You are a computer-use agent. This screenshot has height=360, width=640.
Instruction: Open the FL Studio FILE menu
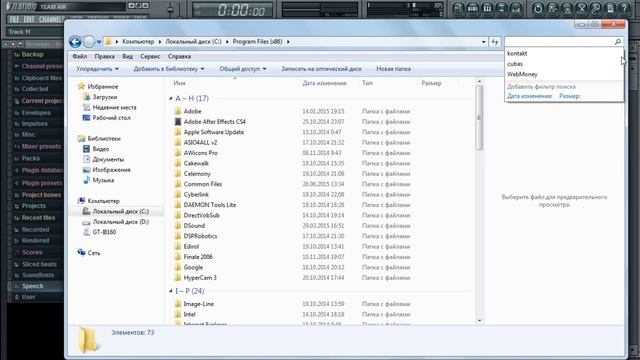[x=14, y=19]
